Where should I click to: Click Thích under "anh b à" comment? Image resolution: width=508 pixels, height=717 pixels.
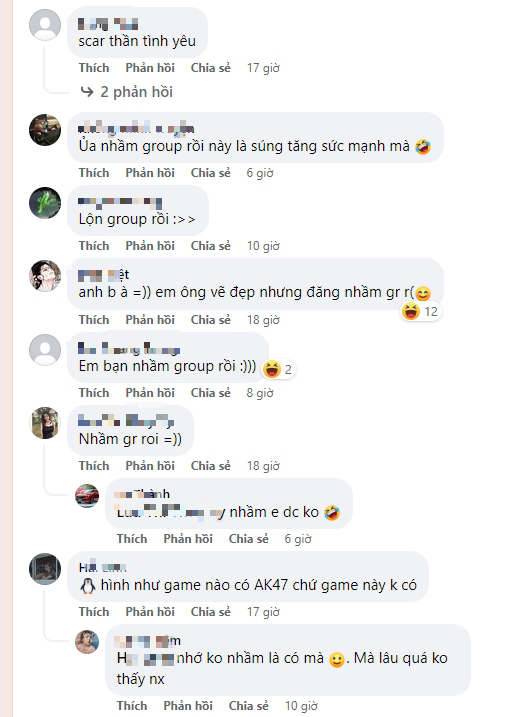94,320
